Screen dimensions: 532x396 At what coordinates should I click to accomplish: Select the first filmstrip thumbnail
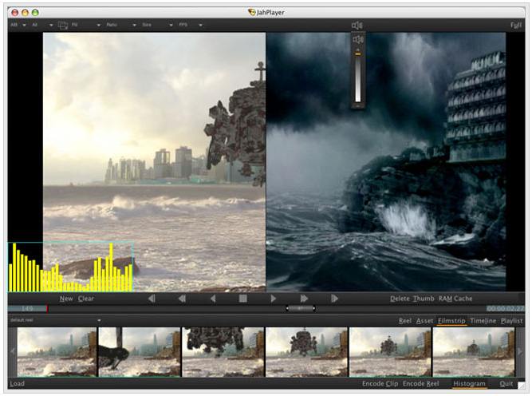57,352
